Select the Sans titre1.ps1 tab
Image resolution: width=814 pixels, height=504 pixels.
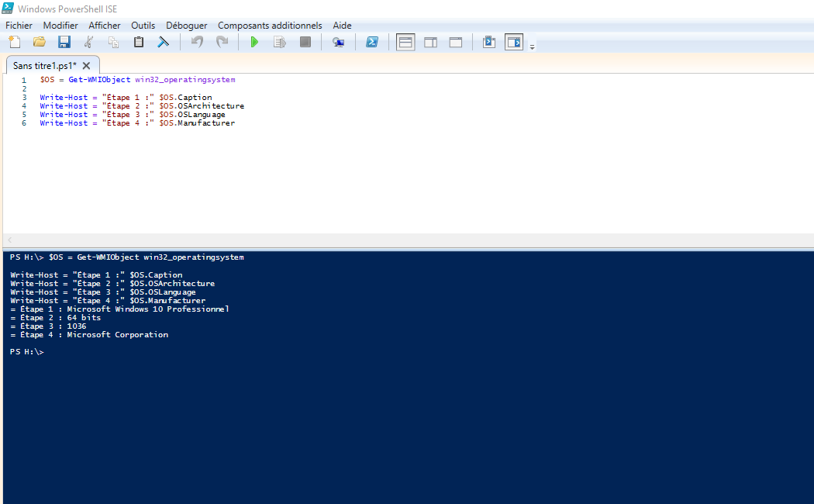click(45, 65)
